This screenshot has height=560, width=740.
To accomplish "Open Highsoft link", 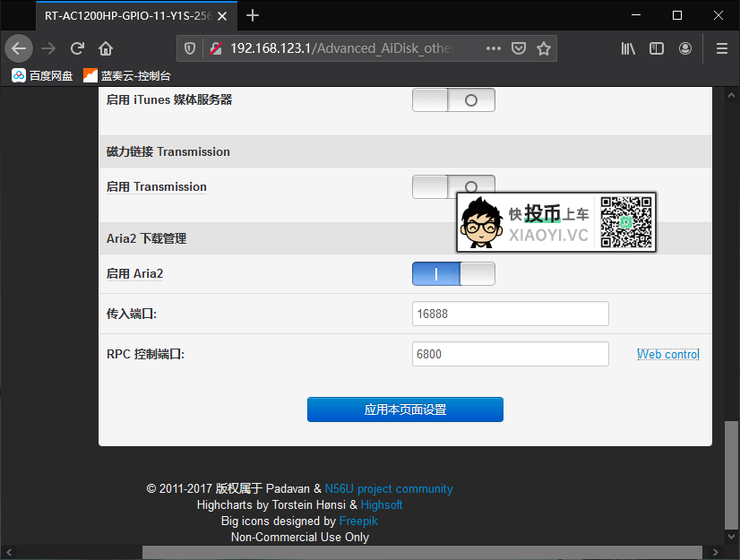I will [382, 504].
